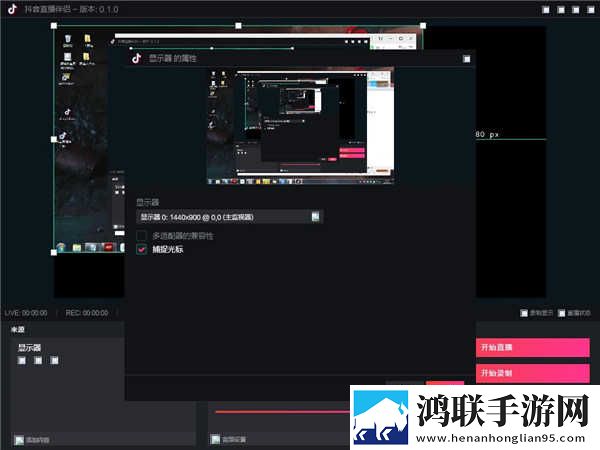This screenshot has width=600, height=450.
Task: Close the 显示器 的属性 dialog
Action: point(466,59)
